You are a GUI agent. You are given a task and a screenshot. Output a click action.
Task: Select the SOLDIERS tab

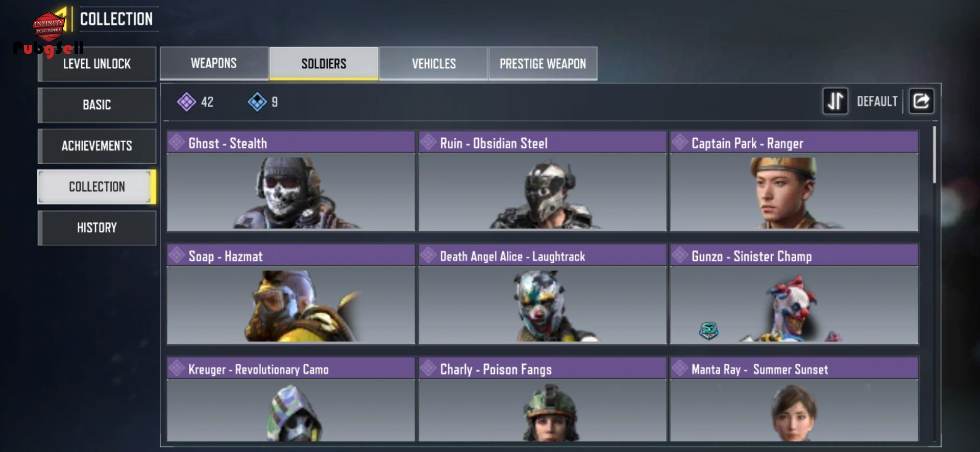coord(324,63)
